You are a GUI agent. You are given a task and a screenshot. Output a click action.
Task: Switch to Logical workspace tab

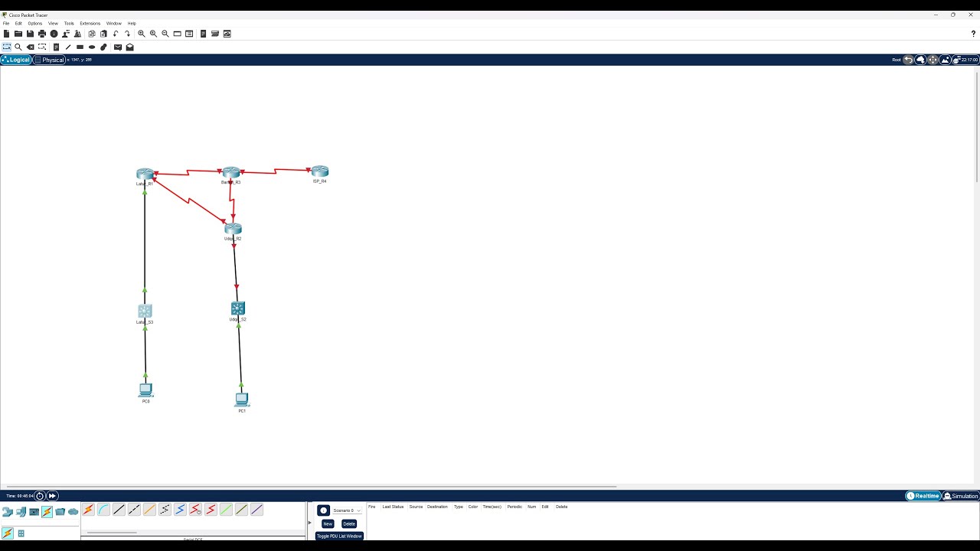tap(16, 60)
